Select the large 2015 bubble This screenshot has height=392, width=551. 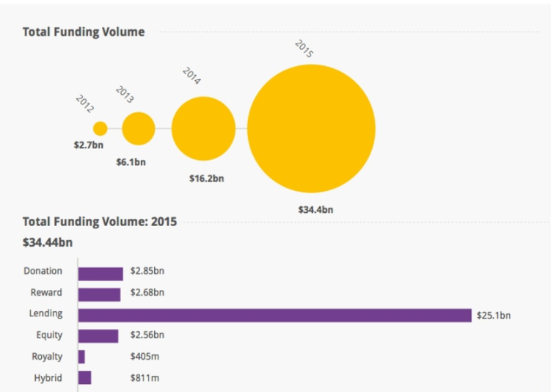(x=311, y=128)
